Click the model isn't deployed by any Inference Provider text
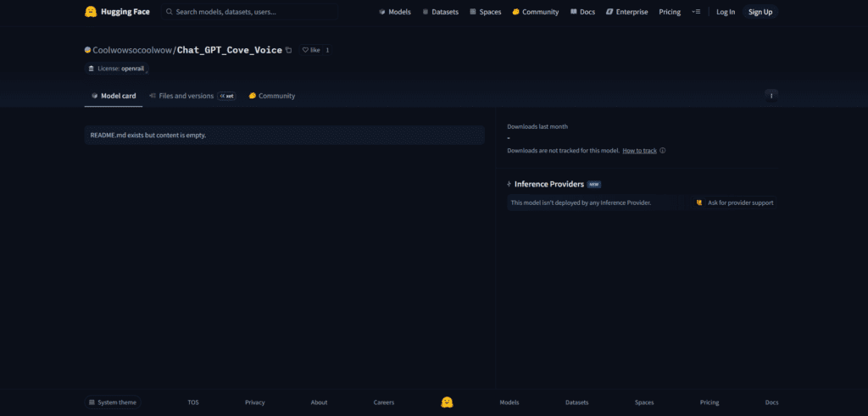The height and width of the screenshot is (416, 868). pyautogui.click(x=581, y=202)
